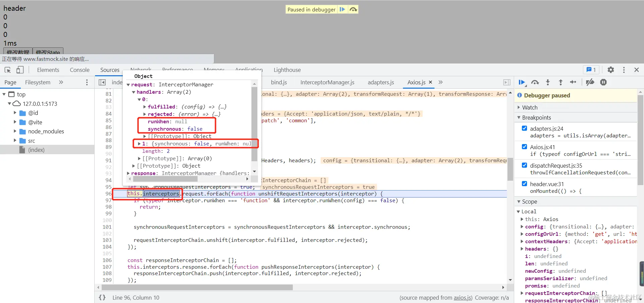Open the bind.js file tab

(x=279, y=82)
